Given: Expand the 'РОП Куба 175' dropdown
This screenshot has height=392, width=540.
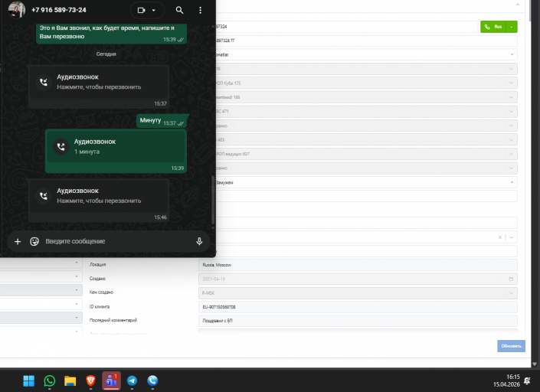Looking at the screenshot, I should pos(511,83).
